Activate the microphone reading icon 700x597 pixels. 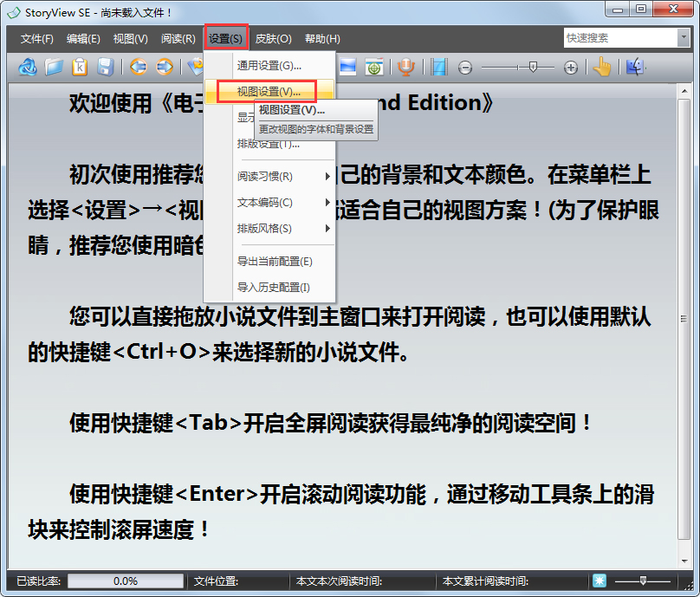(405, 67)
